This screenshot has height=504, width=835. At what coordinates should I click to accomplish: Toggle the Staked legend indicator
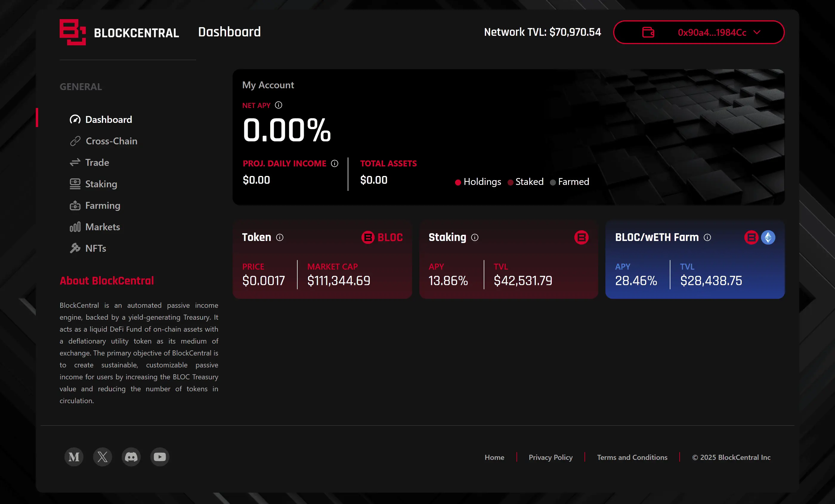(x=525, y=182)
